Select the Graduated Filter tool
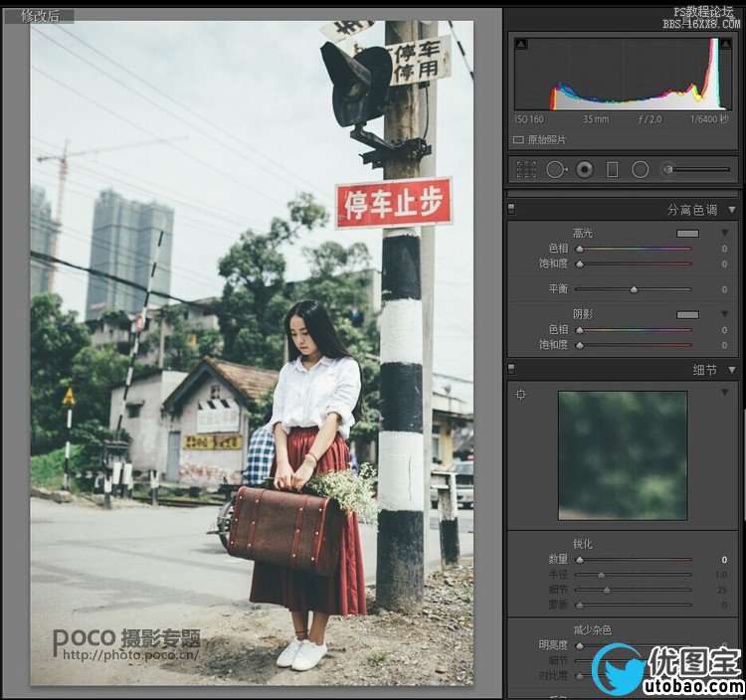 (613, 170)
